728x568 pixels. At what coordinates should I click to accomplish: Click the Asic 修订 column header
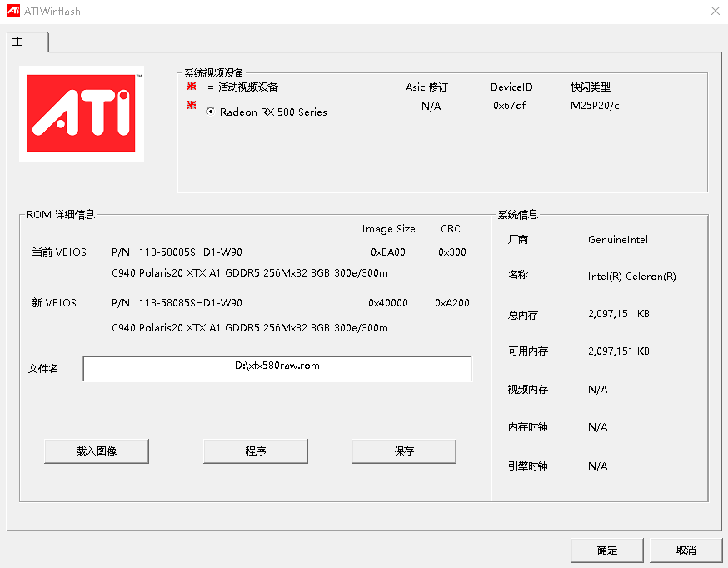point(426,87)
